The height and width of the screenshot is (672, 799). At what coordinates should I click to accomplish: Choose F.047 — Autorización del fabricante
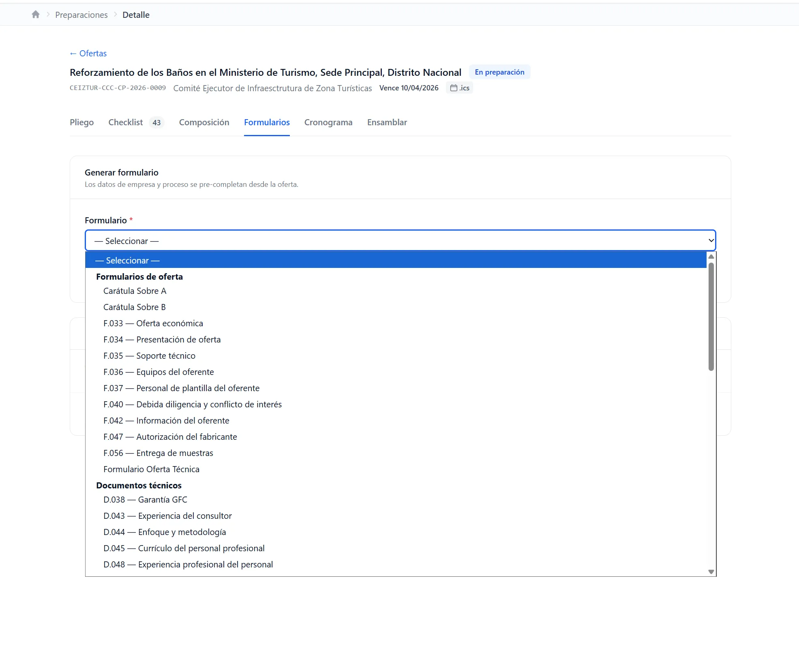(x=396, y=437)
